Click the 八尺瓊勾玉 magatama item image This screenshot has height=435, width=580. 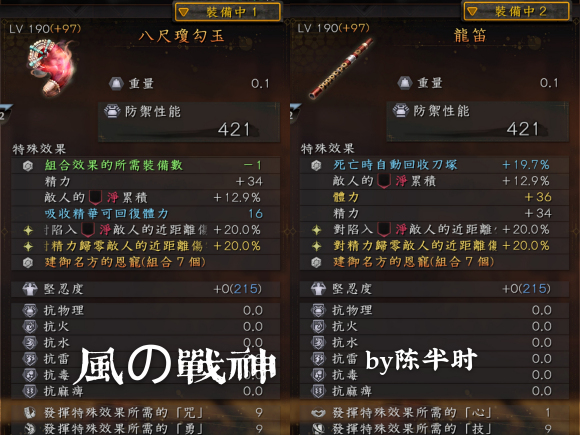52,68
